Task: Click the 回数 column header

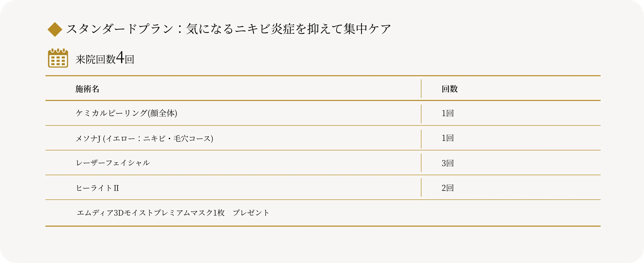Action: click(x=450, y=89)
